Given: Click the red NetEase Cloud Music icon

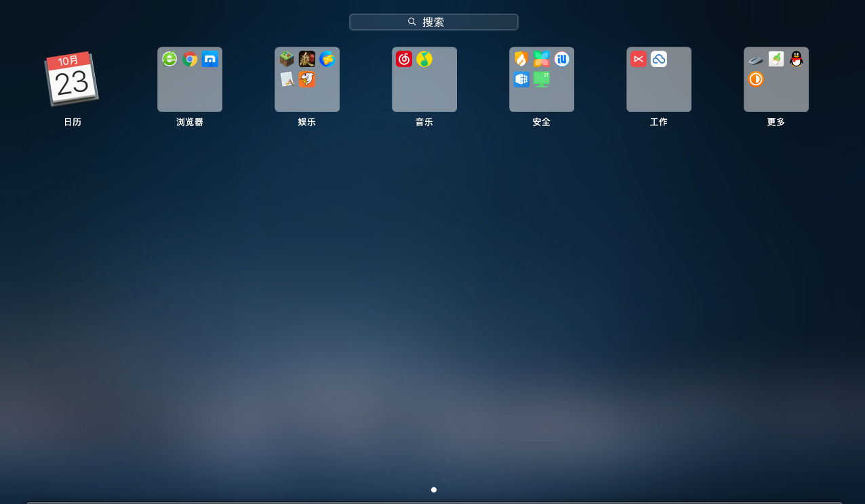Looking at the screenshot, I should click(x=404, y=59).
